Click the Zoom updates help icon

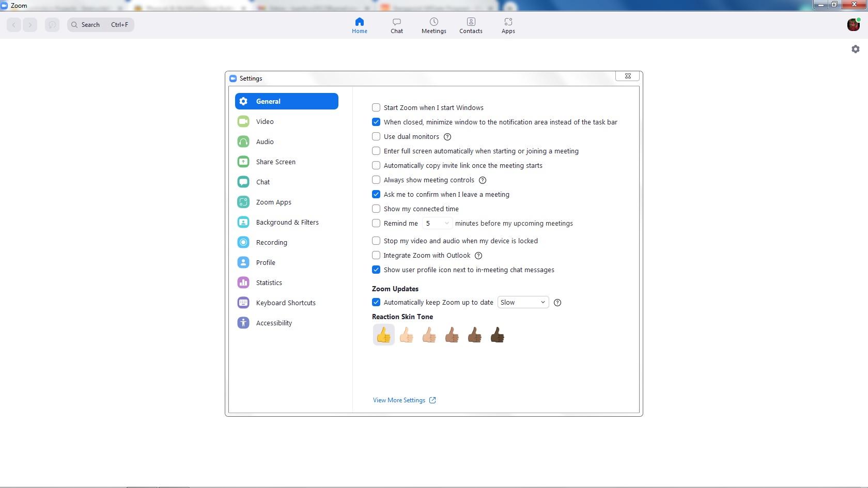[557, 303]
